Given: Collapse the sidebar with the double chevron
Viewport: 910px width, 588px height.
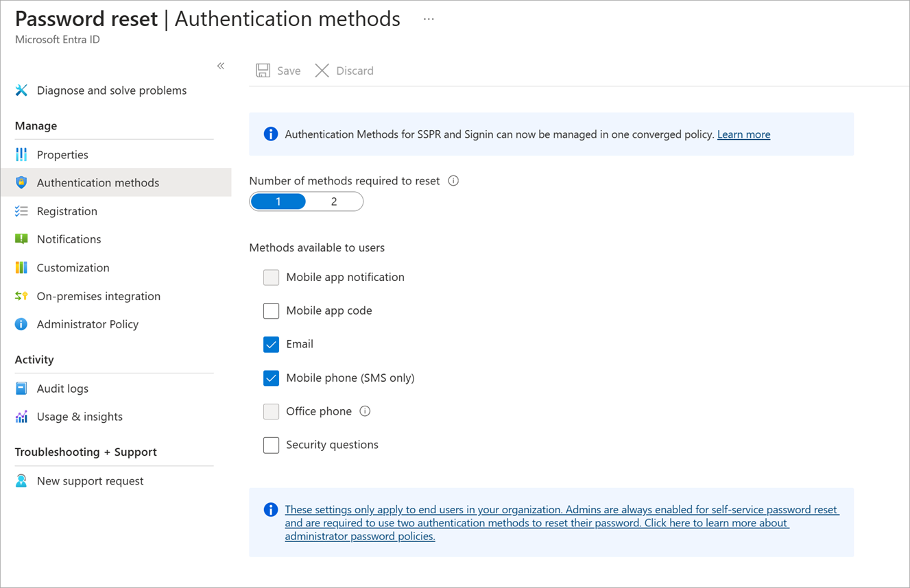Looking at the screenshot, I should point(221,66).
